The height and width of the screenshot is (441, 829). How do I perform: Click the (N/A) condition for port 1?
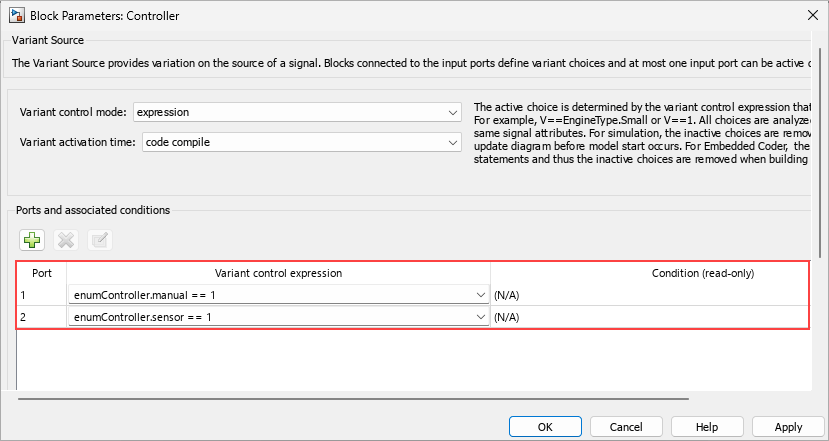tap(506, 296)
